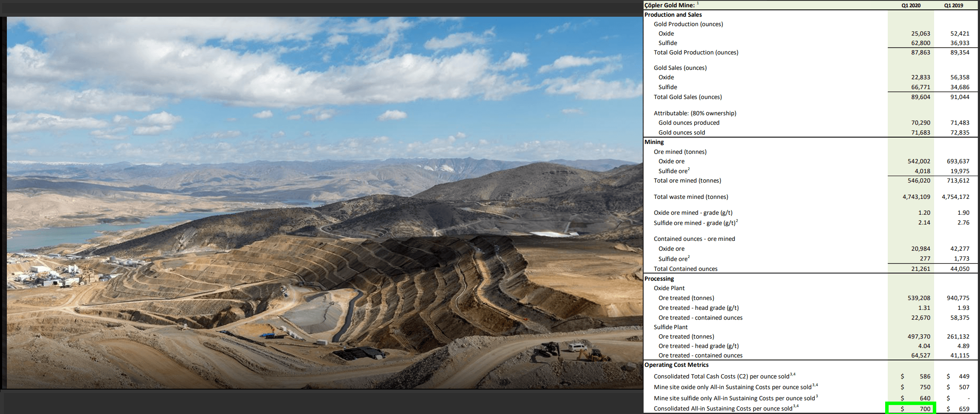Click the Consolidated Total Cash Costs row
This screenshot has width=980, height=414.
click(725, 376)
